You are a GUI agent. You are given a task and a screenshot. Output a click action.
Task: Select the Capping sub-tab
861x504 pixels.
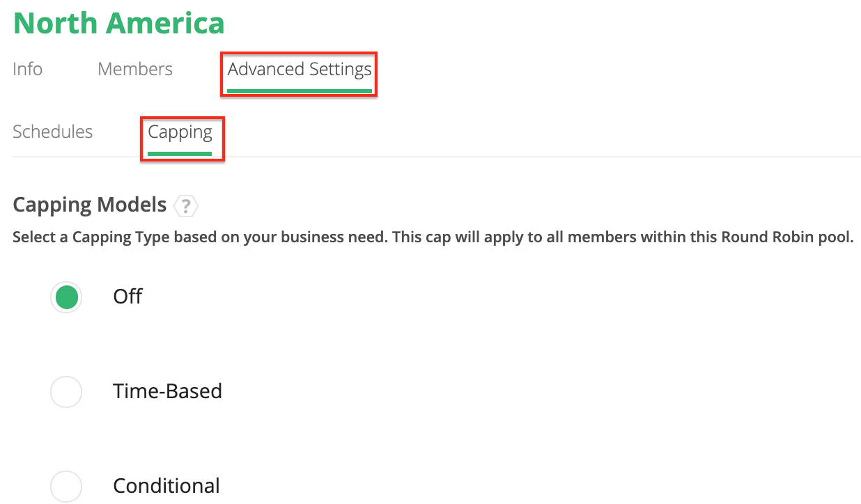coord(180,132)
